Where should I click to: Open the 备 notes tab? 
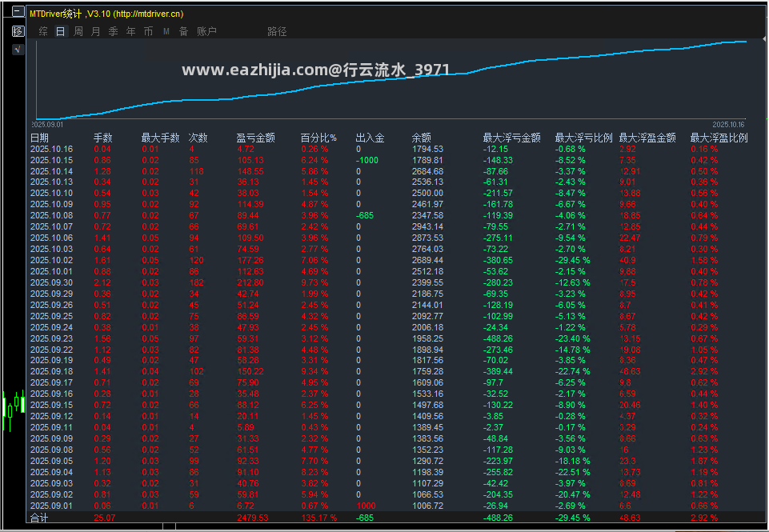pos(183,31)
